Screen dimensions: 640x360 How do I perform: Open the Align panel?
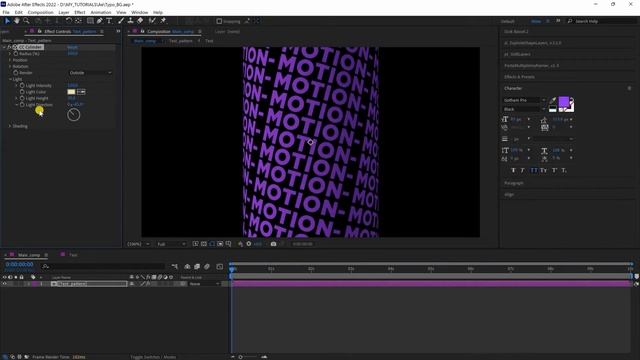tap(509, 194)
